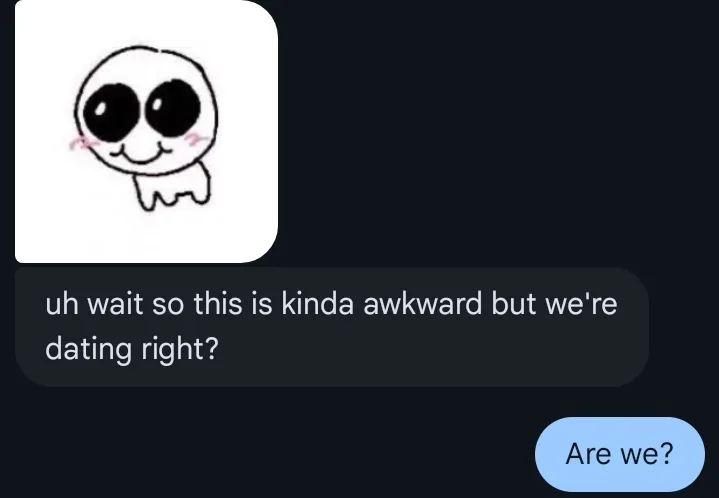Select the "we're dating right?" received message bubble

332,326
